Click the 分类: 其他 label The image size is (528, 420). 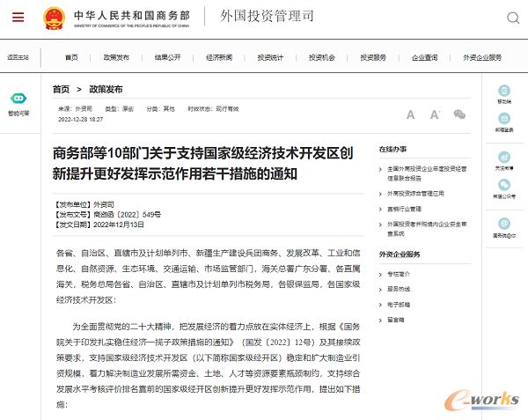[x=161, y=109]
